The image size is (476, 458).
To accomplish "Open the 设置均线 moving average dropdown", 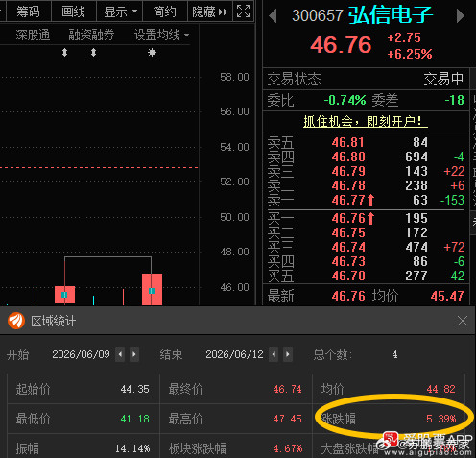I will (x=161, y=35).
